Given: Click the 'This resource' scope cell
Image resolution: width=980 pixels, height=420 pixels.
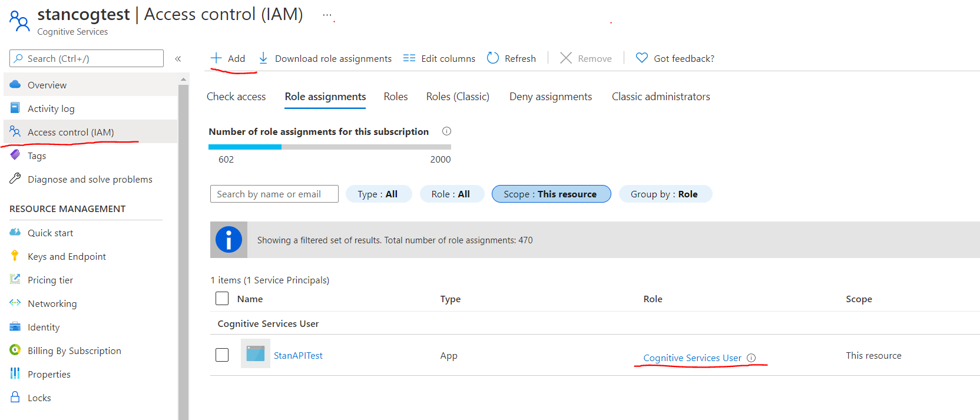Looking at the screenshot, I should click(x=873, y=355).
